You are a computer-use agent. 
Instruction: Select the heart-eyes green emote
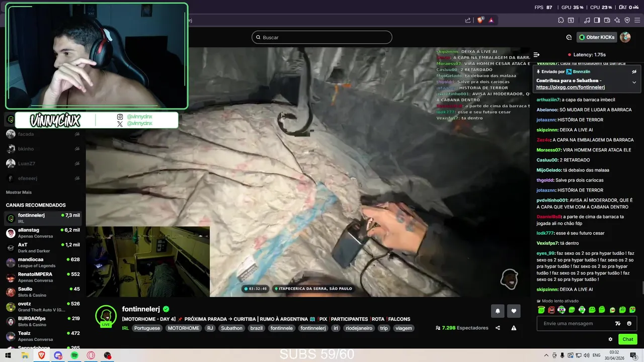tap(632, 310)
